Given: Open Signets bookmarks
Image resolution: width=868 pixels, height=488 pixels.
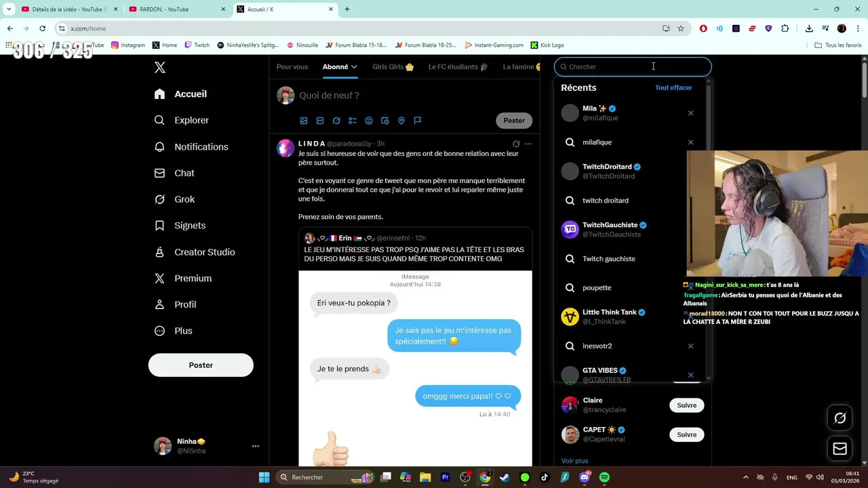Looking at the screenshot, I should tap(180, 226).
